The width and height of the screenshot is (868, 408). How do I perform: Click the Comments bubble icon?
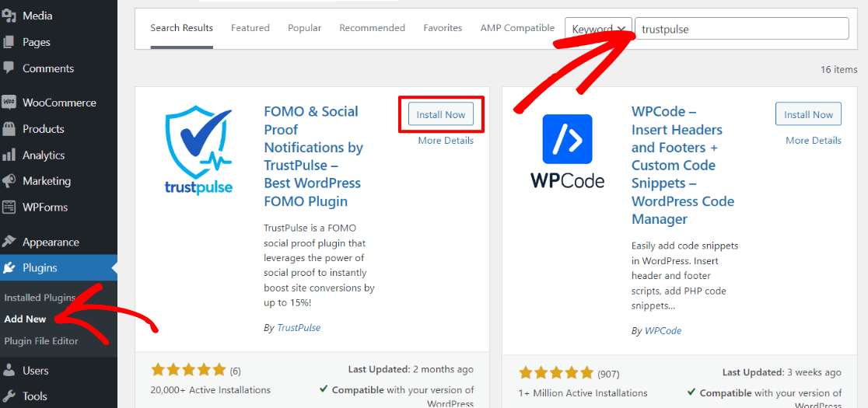9,68
